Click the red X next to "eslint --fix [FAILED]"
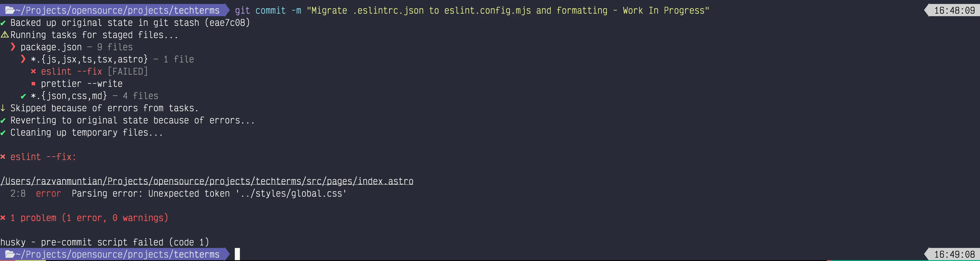This screenshot has width=980, height=261. [x=33, y=71]
